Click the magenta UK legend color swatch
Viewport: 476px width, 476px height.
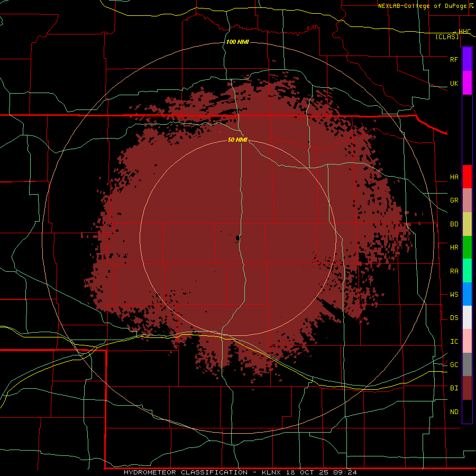tap(467, 83)
